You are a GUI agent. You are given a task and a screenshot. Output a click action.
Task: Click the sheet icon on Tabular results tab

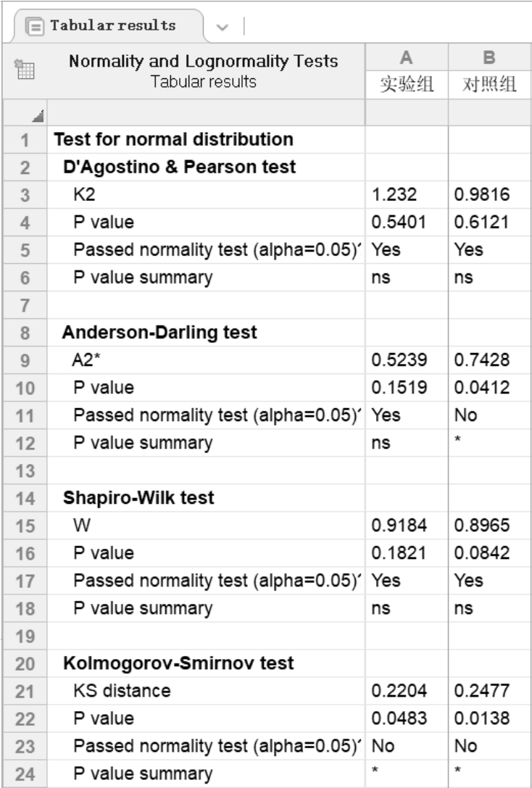(33, 26)
